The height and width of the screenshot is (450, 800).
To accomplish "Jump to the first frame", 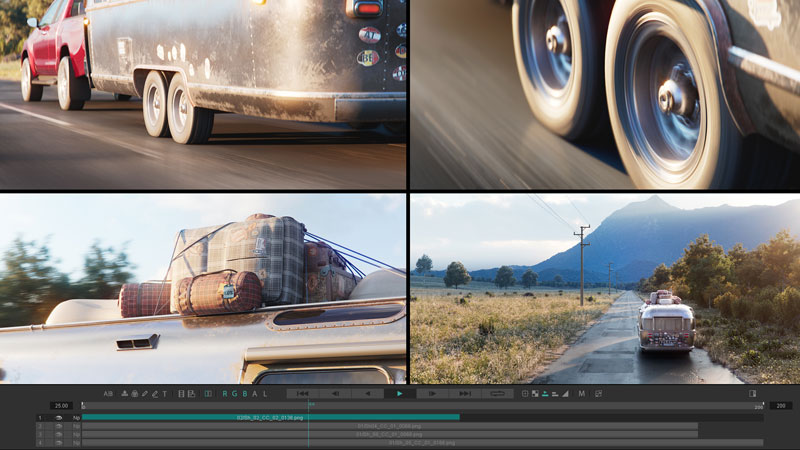I will click(x=303, y=394).
